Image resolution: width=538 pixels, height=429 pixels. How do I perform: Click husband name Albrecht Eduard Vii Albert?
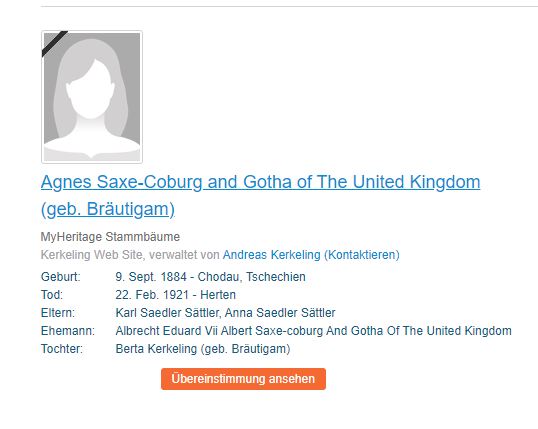184,331
